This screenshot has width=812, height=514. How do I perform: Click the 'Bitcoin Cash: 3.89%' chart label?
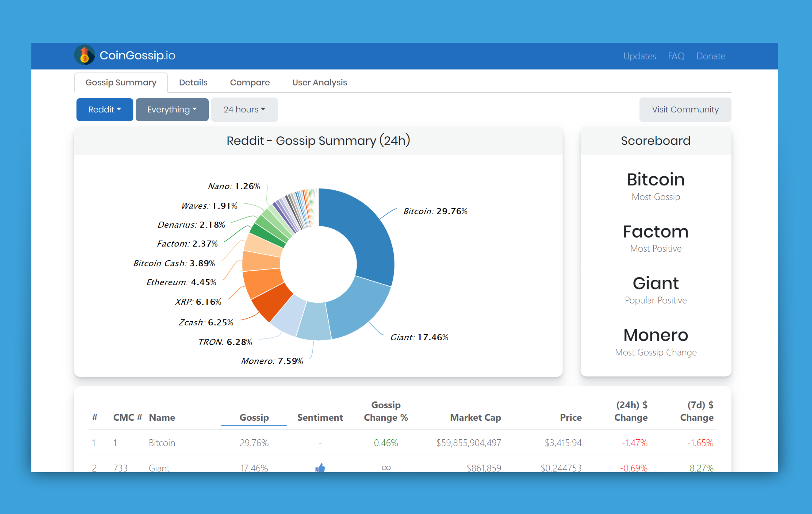click(174, 263)
